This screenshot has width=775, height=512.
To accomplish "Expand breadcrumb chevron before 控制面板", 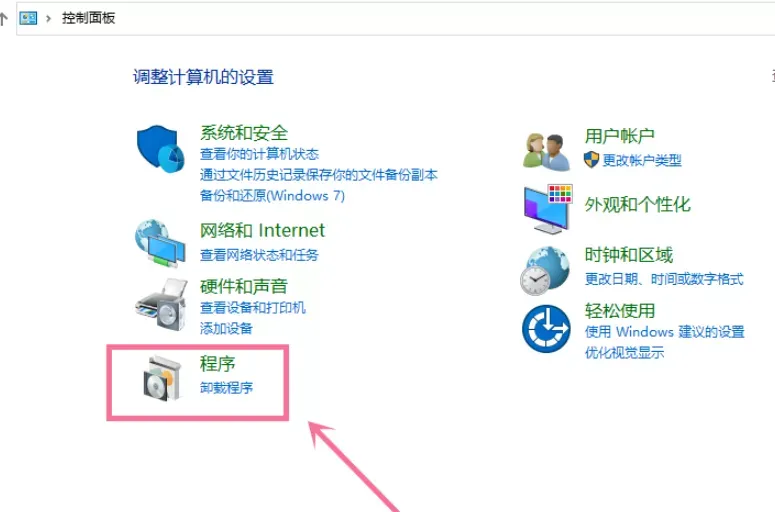I will [x=48, y=19].
